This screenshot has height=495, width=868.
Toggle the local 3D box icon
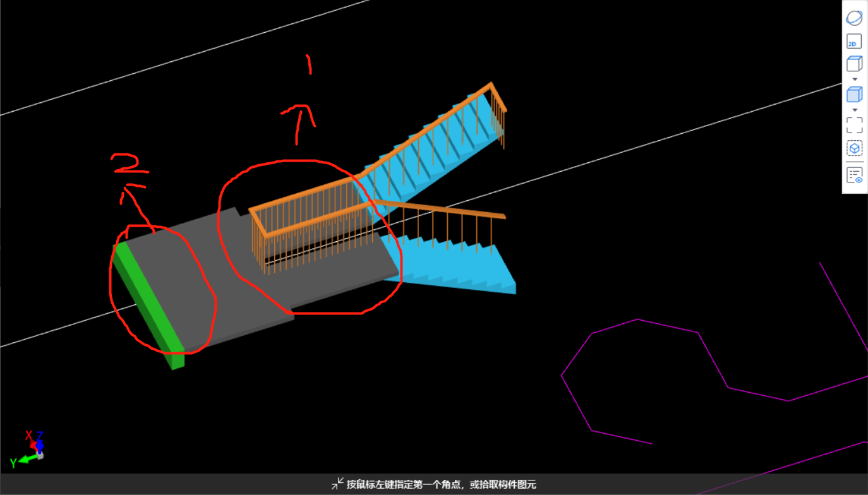[854, 148]
